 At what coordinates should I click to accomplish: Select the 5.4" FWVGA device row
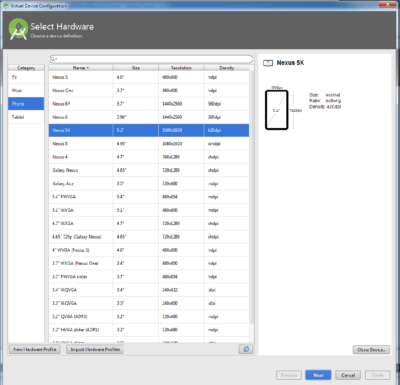point(149,197)
